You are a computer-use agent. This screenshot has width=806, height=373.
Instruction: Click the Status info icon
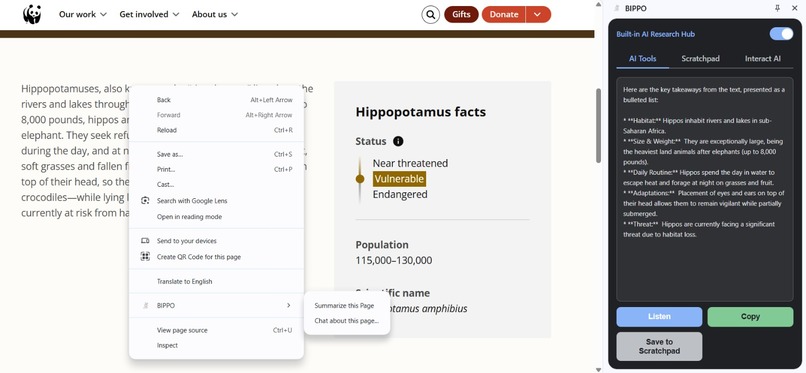[x=398, y=141]
